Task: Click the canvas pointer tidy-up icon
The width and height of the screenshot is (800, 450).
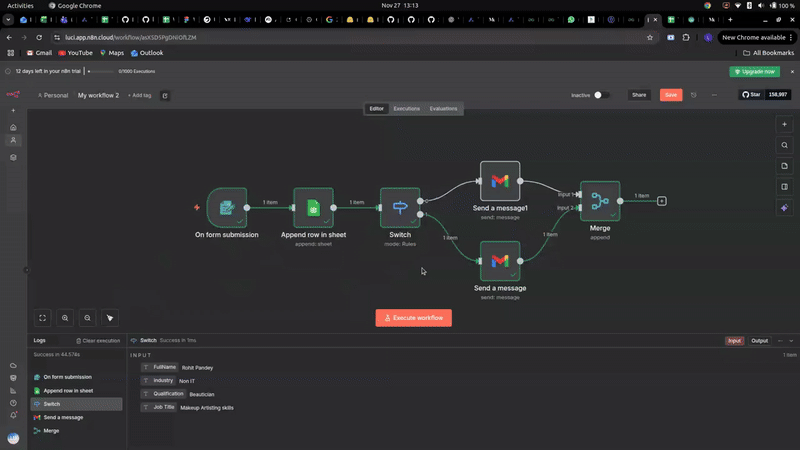Action: pos(110,318)
